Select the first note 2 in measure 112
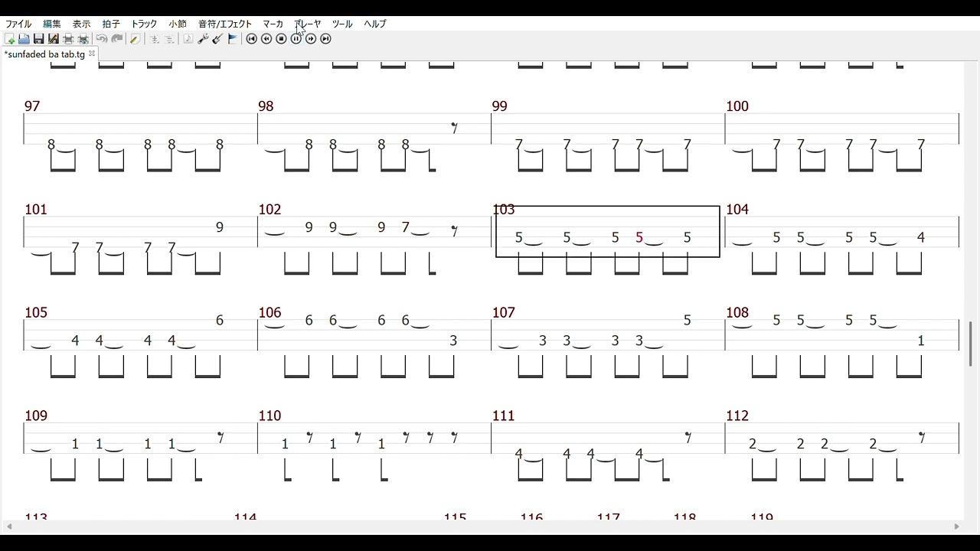980x551 pixels. click(753, 444)
